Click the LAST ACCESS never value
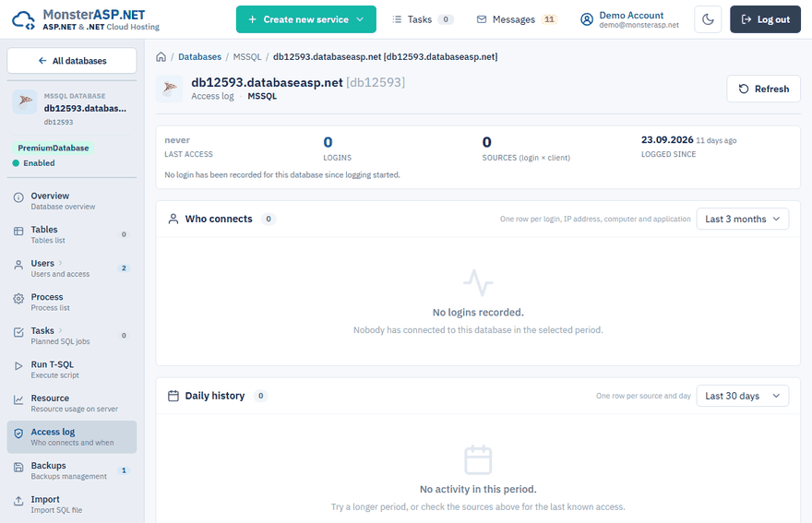Viewport: 812px width, 523px height. [177, 140]
